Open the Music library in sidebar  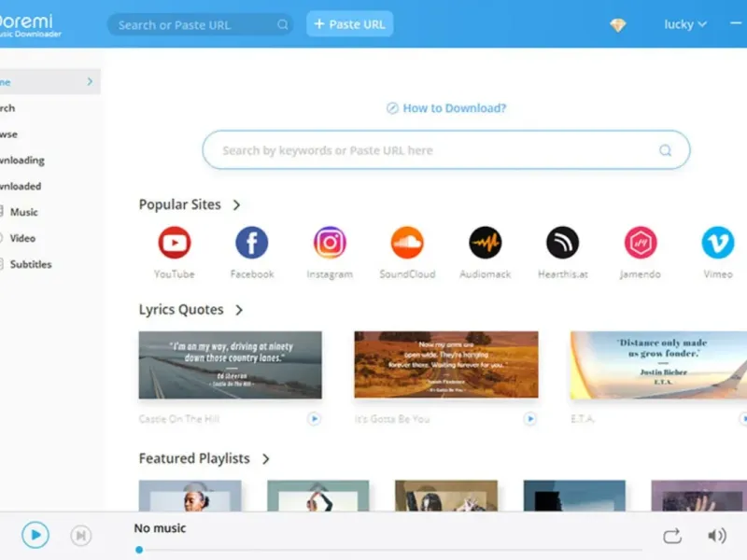pos(24,212)
